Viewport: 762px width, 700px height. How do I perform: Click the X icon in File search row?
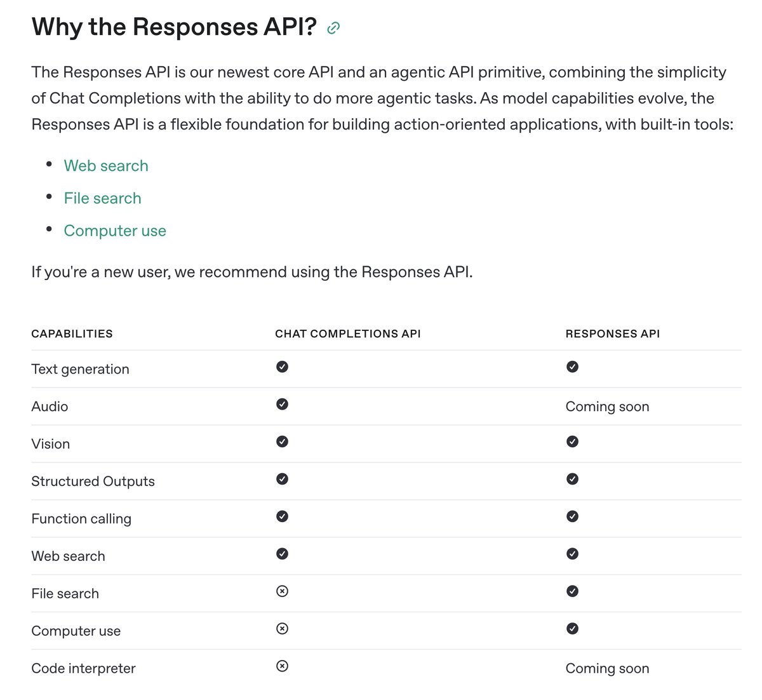[283, 591]
